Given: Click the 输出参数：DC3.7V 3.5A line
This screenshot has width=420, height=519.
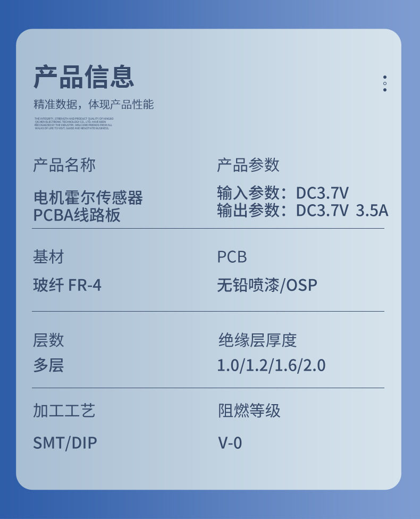Looking at the screenshot, I should tap(302, 211).
